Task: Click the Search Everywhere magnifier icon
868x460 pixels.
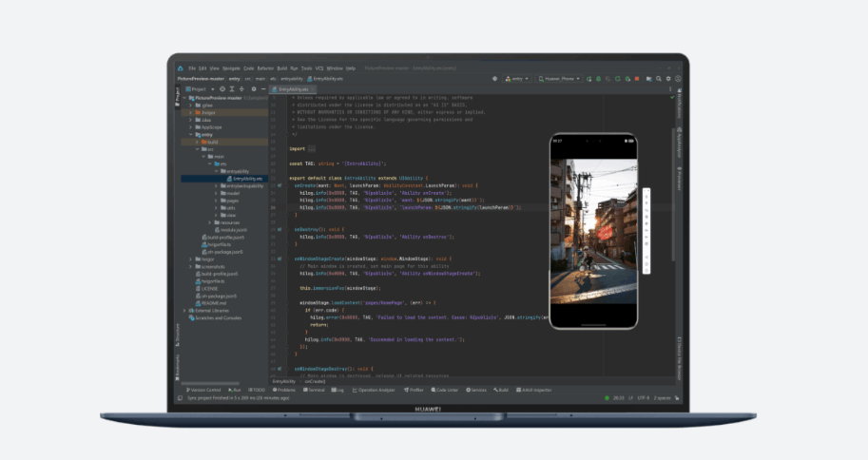Action: [x=659, y=79]
